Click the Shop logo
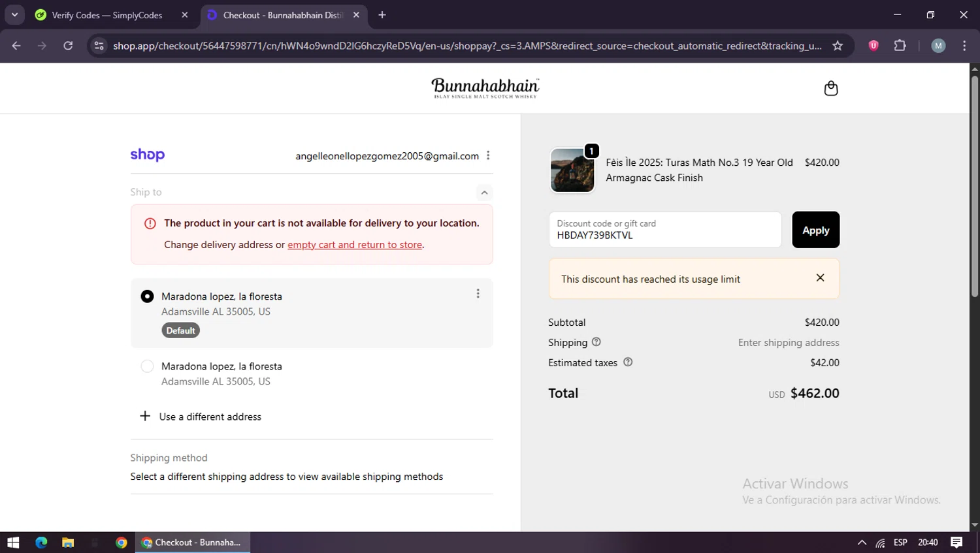 147,155
